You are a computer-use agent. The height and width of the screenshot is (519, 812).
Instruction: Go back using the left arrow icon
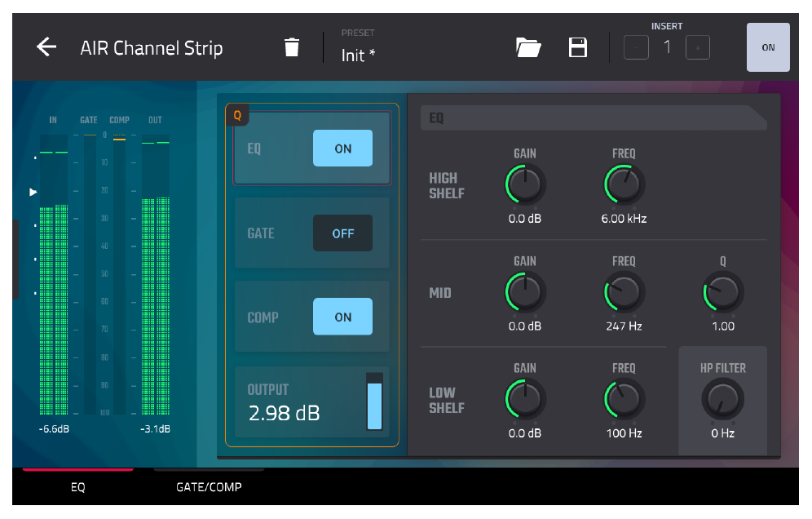click(46, 47)
